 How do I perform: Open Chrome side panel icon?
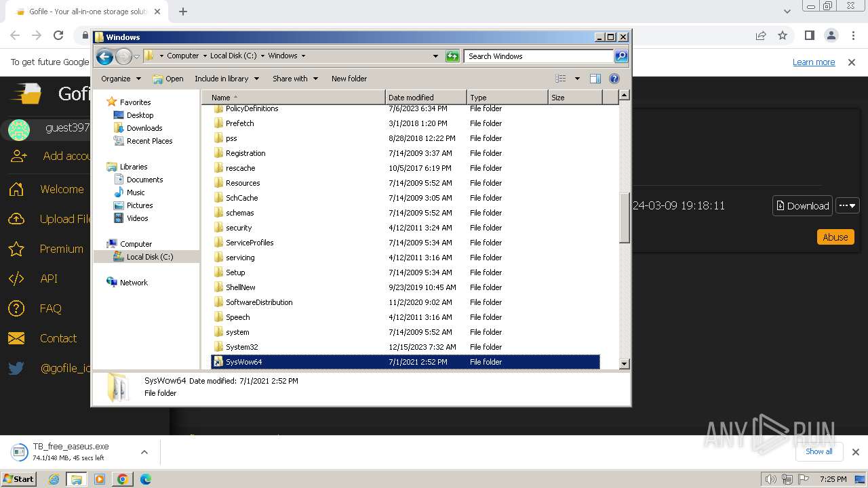coord(809,35)
